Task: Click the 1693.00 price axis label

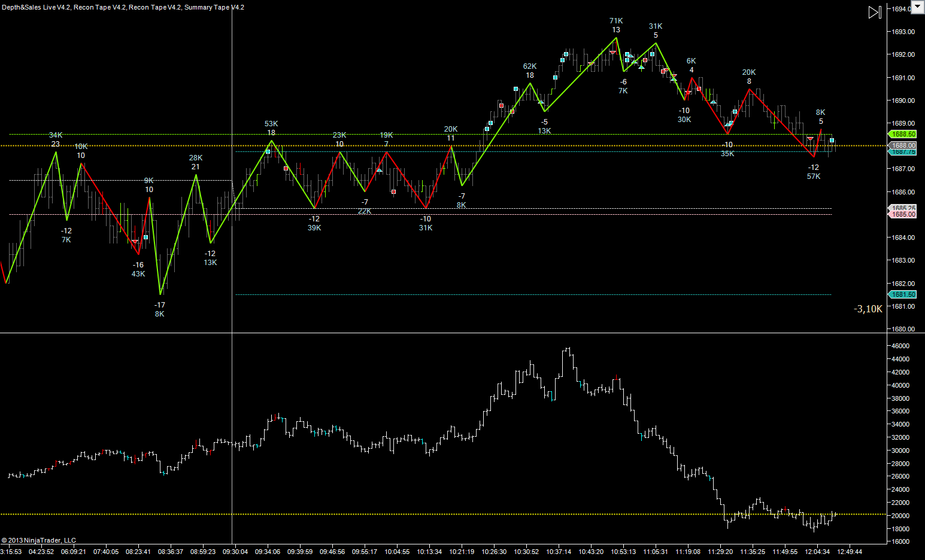Action: [903, 32]
